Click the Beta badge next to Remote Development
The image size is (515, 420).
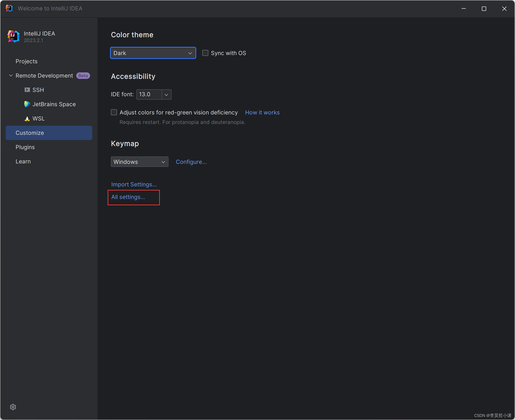(x=83, y=76)
